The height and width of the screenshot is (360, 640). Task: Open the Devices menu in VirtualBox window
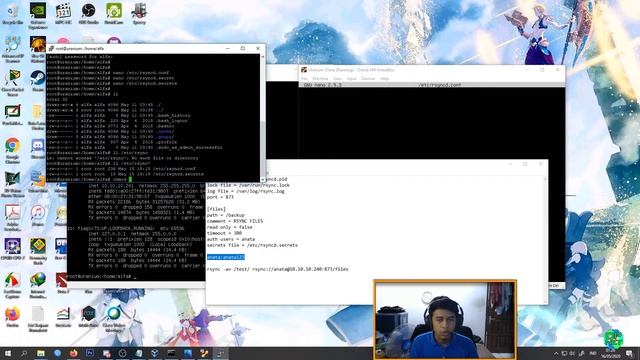tap(368, 78)
